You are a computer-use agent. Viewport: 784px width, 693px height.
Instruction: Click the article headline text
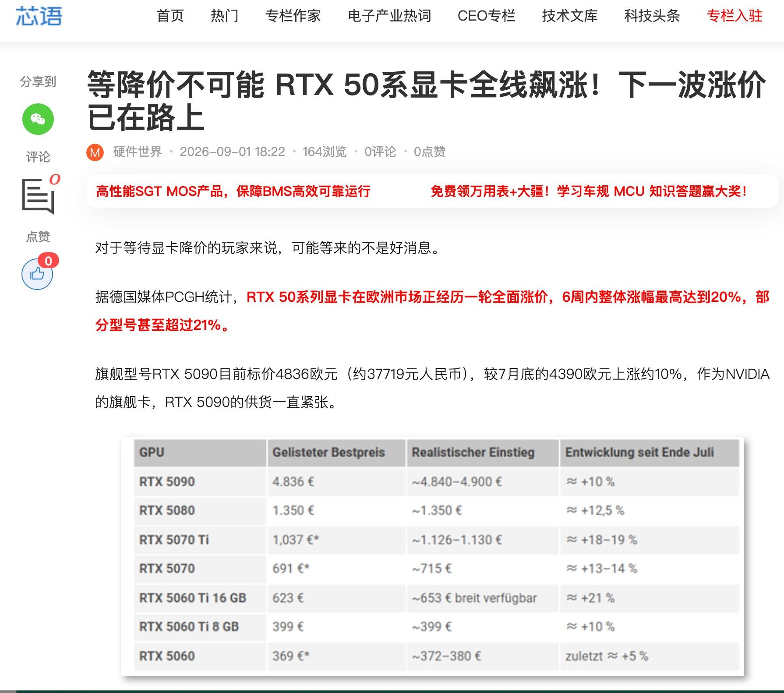427,101
